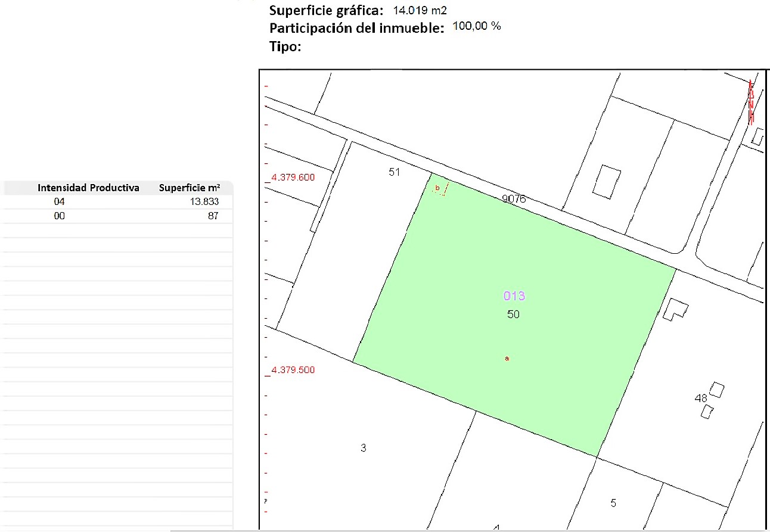This screenshot has width=770, height=532.
Task: Click parcel number 5 on map
Action: [613, 503]
